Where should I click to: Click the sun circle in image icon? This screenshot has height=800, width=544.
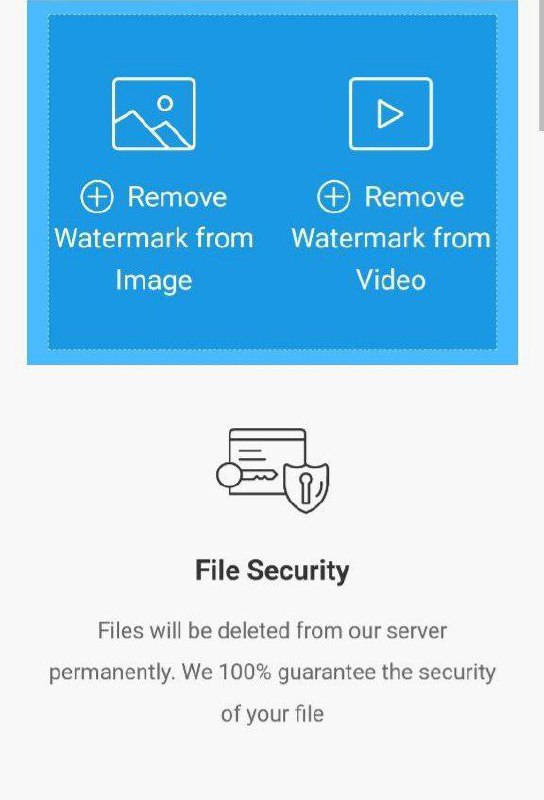[165, 103]
